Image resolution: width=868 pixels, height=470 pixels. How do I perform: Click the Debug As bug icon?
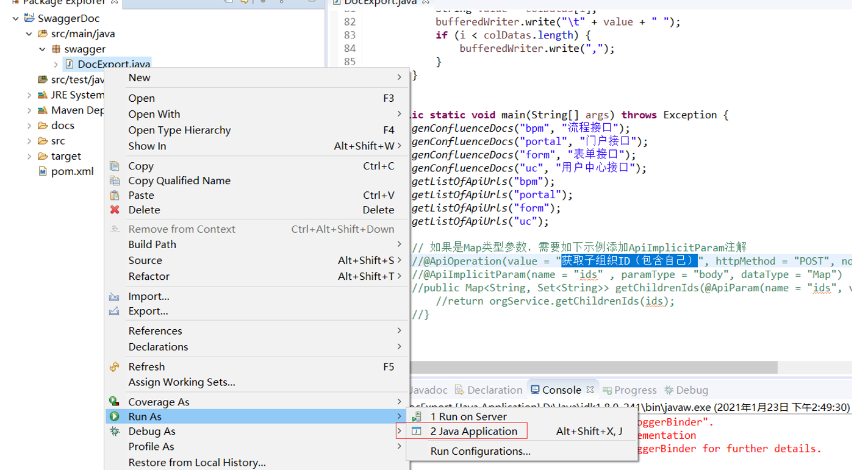(114, 432)
